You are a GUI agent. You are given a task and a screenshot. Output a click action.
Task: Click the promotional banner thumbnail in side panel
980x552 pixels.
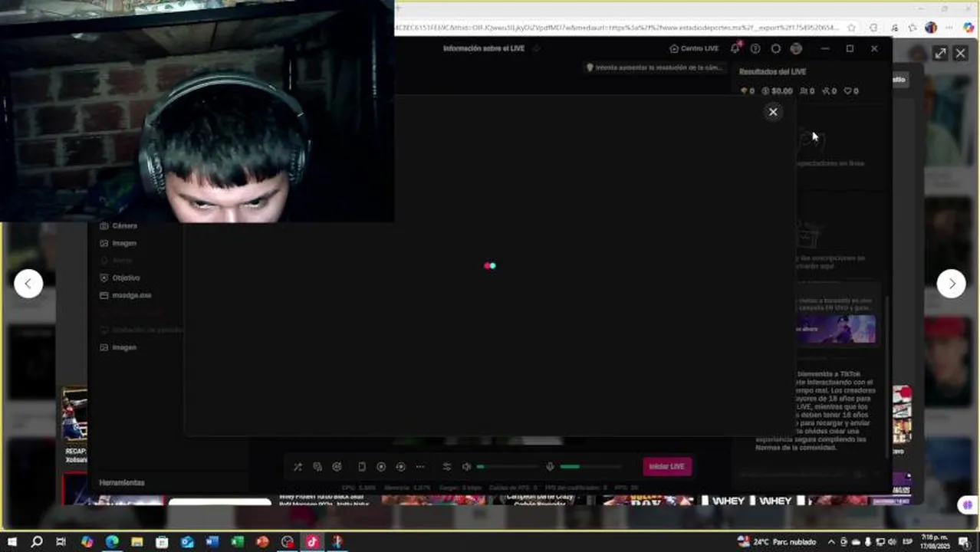point(834,329)
